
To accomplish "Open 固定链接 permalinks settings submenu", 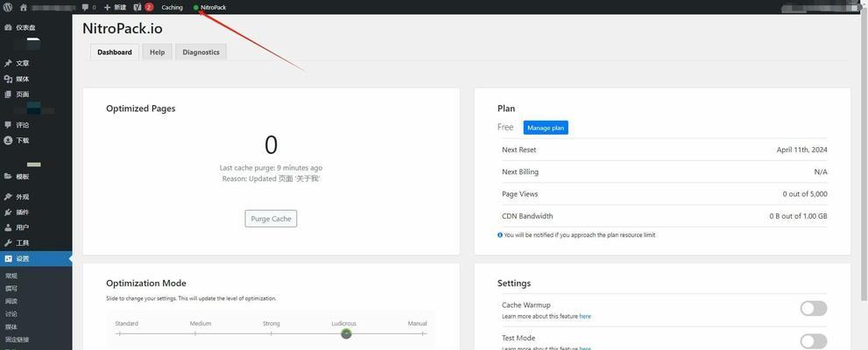I will pos(18,339).
